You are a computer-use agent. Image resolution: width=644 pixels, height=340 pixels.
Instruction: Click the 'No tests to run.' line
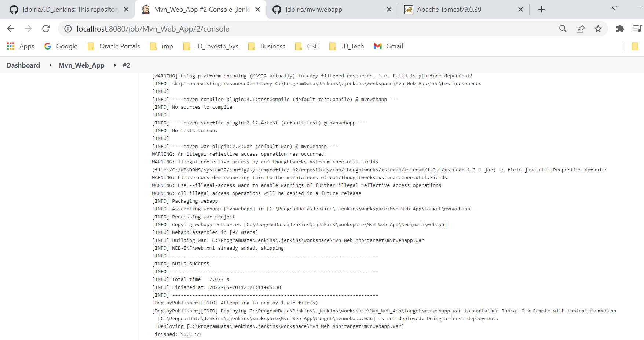185,131
